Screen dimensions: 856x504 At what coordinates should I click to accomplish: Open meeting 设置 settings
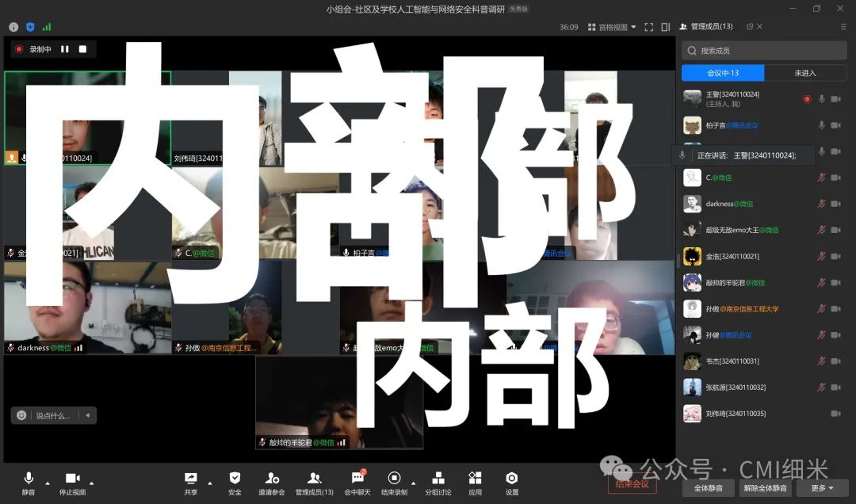point(511,484)
